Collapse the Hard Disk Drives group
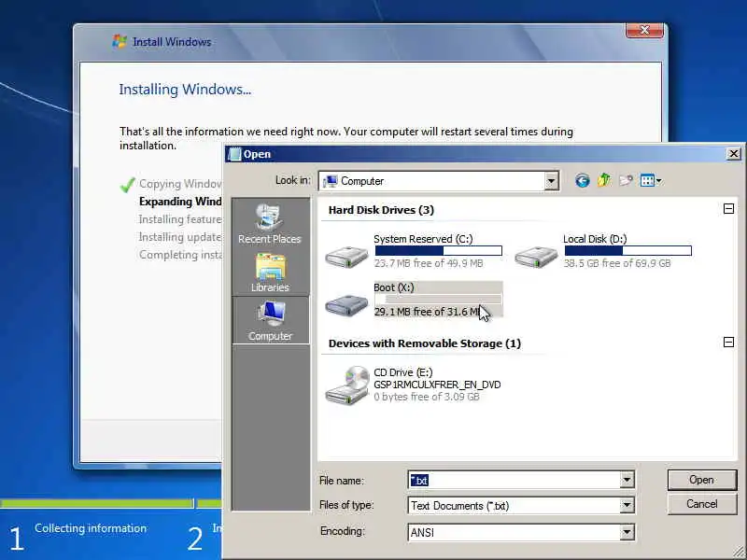 pyautogui.click(x=728, y=208)
